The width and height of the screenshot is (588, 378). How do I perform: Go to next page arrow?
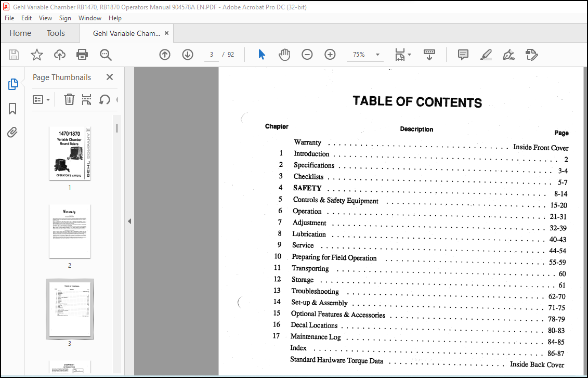click(188, 55)
